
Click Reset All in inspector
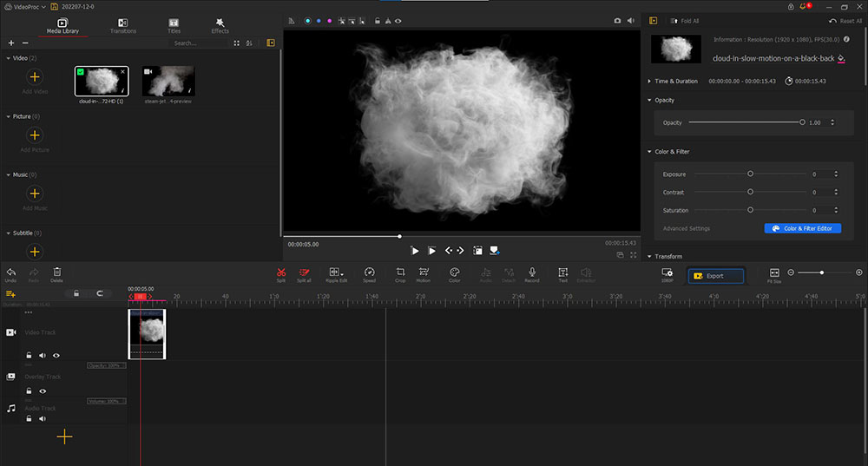845,21
